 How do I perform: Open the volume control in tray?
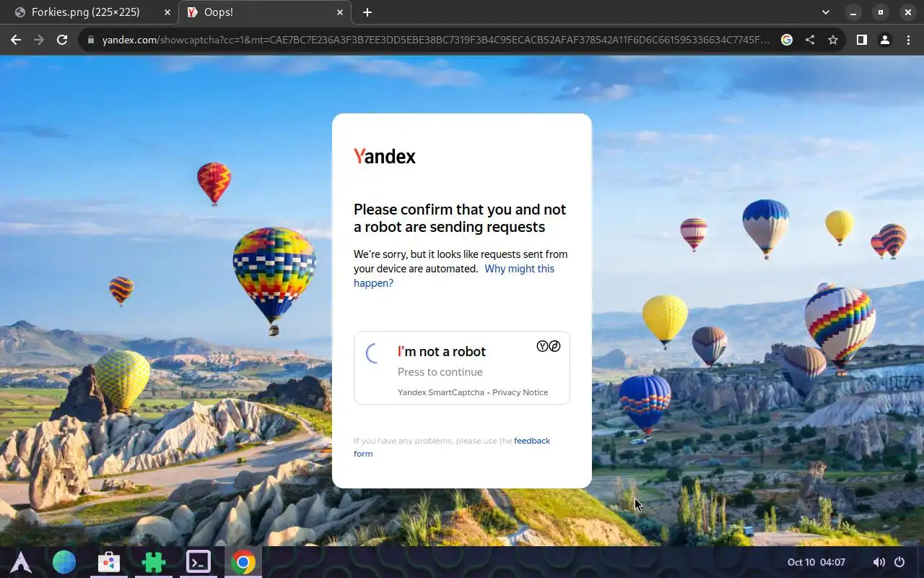pos(879,562)
